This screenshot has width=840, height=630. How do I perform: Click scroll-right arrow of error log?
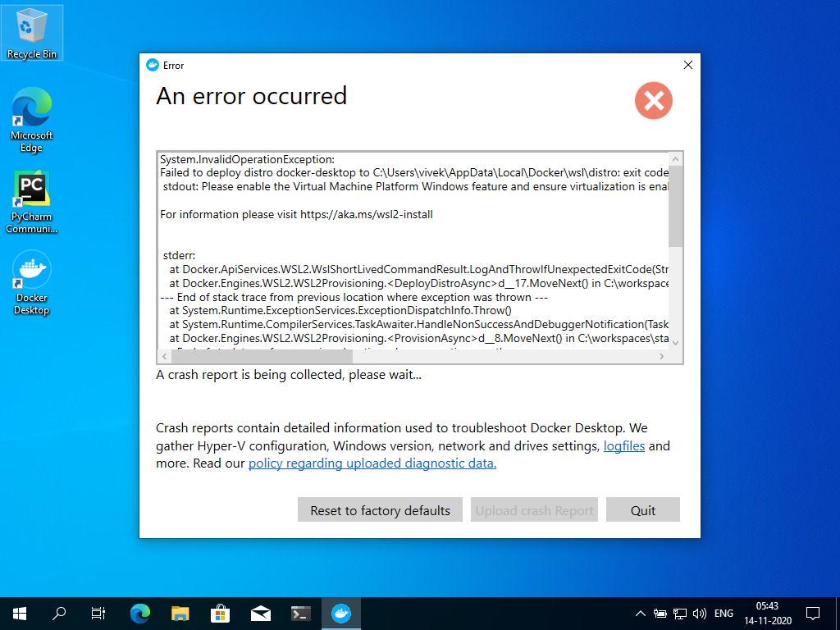(x=662, y=356)
